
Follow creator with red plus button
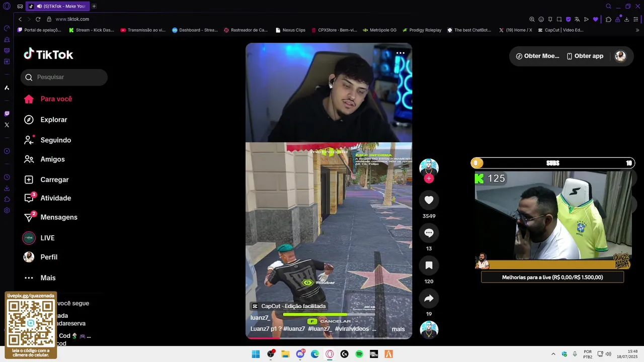click(429, 178)
